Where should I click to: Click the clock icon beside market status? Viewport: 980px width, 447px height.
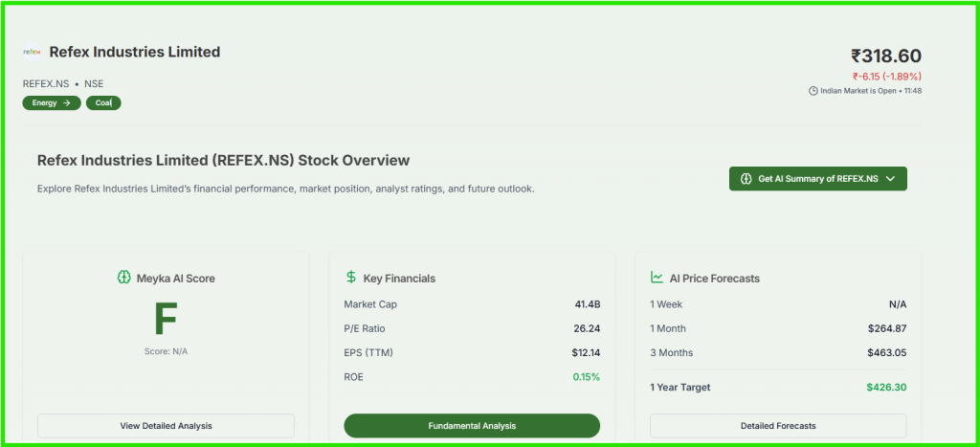click(813, 91)
